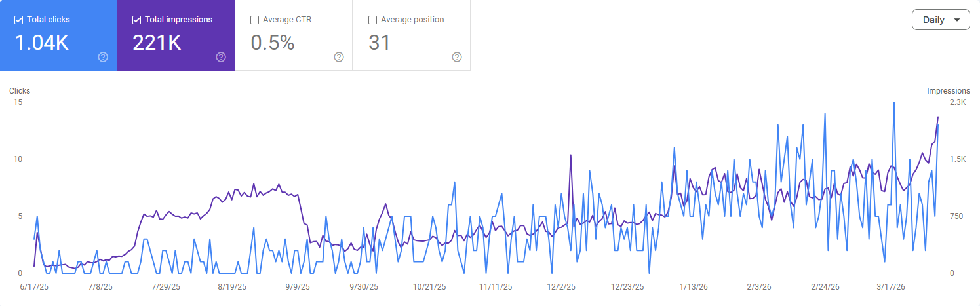Click the 12/23/25 date label

pyautogui.click(x=627, y=287)
